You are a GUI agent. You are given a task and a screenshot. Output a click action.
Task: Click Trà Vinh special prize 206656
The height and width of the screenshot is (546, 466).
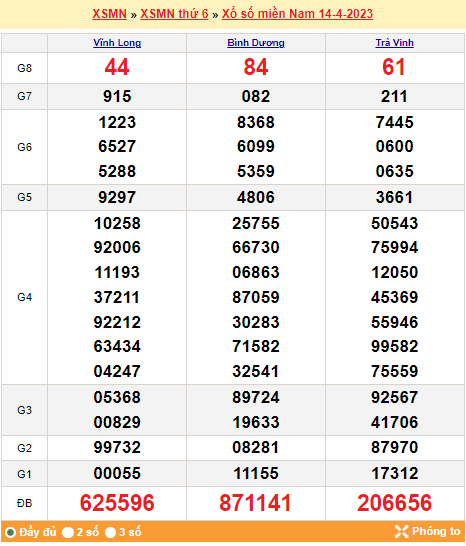pos(394,503)
